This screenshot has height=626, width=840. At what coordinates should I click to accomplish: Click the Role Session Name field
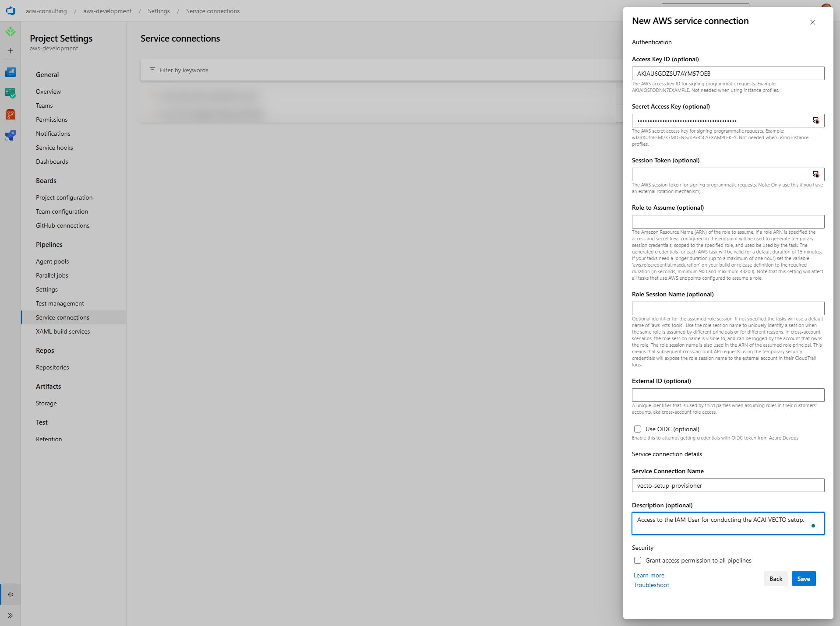tap(728, 309)
